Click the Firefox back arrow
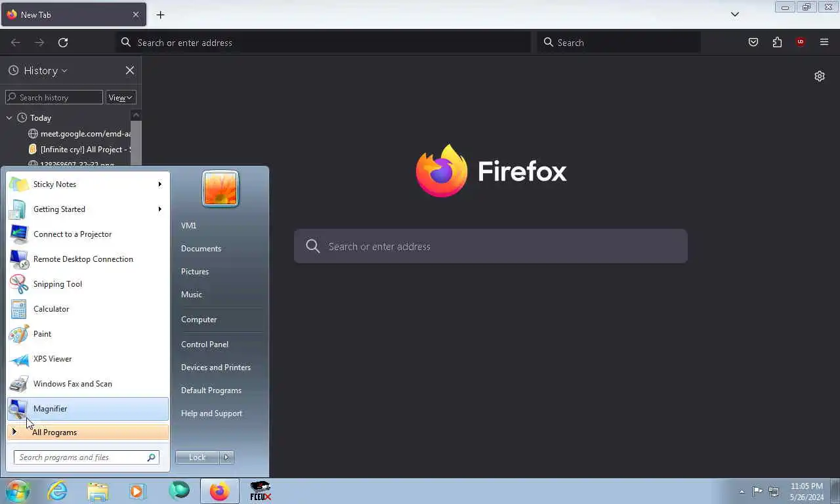The height and width of the screenshot is (504, 840). [16, 43]
